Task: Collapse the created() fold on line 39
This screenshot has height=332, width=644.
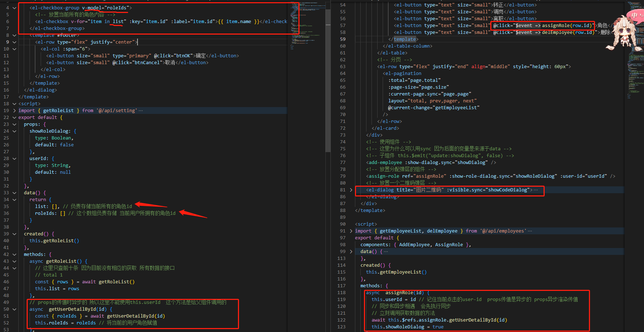Action: click(x=14, y=234)
